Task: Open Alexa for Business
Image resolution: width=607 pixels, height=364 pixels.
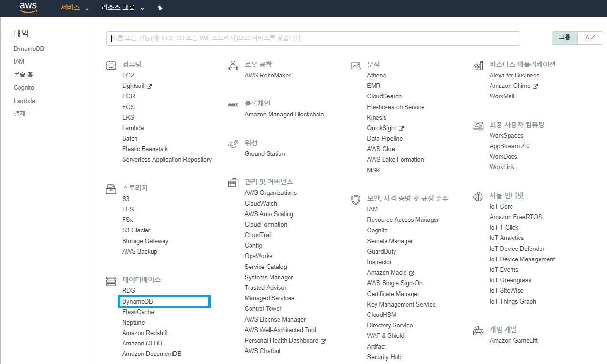Action: coord(514,76)
